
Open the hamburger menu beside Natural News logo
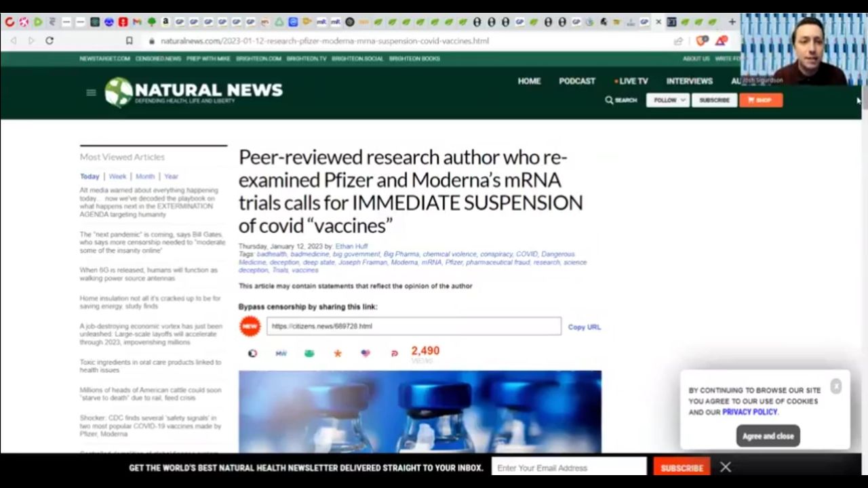[91, 92]
